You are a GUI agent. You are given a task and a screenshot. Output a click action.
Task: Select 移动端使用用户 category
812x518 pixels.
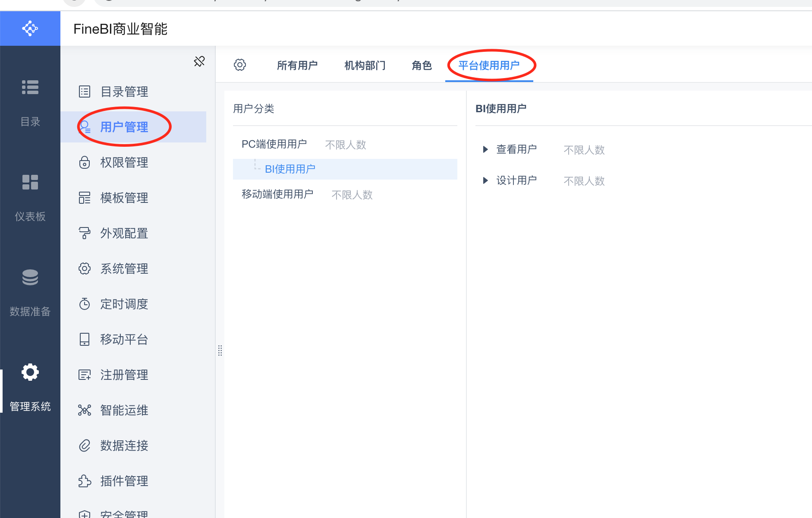(x=277, y=194)
